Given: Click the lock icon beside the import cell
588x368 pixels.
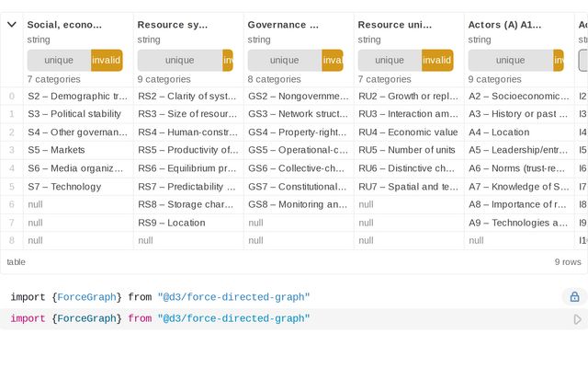Looking at the screenshot, I should coord(574,297).
